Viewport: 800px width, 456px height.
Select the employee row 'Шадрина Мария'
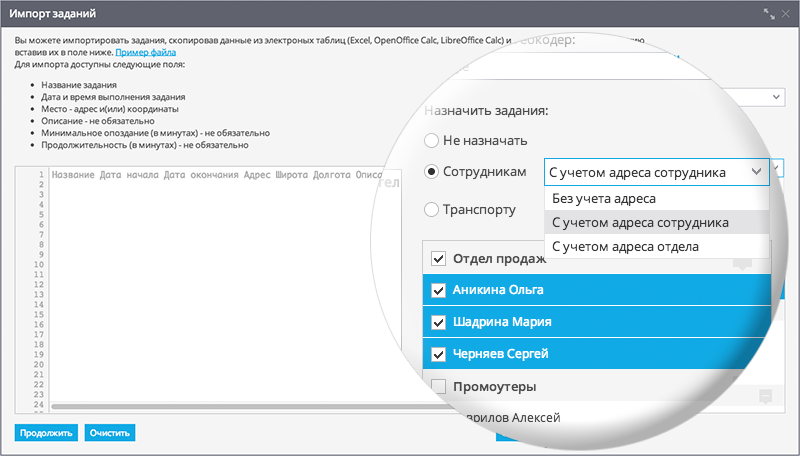click(x=597, y=322)
